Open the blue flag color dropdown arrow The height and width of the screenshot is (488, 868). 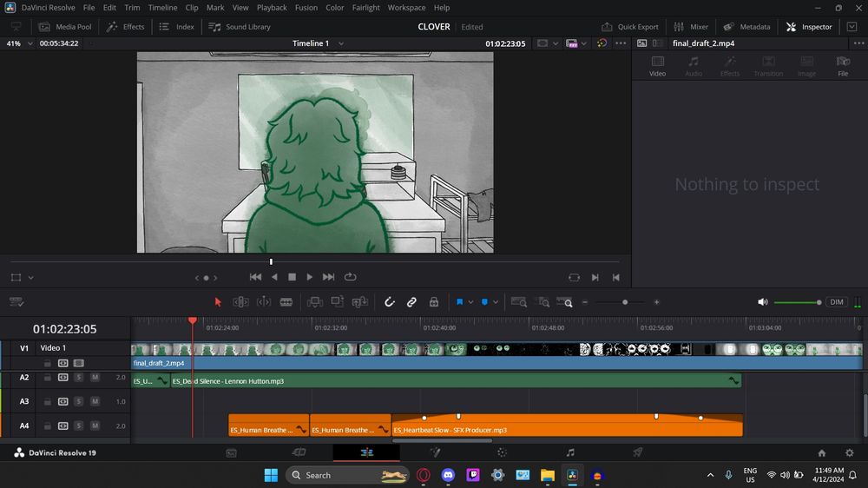point(470,302)
